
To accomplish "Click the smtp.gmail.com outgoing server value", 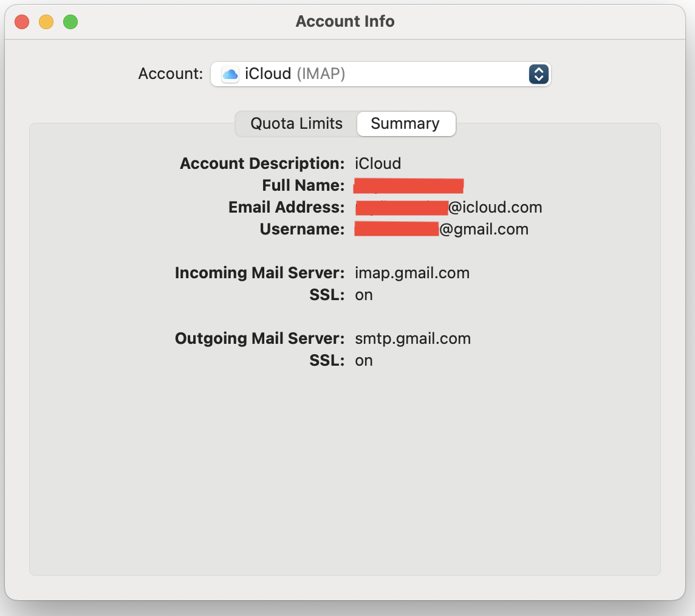I will pos(413,338).
